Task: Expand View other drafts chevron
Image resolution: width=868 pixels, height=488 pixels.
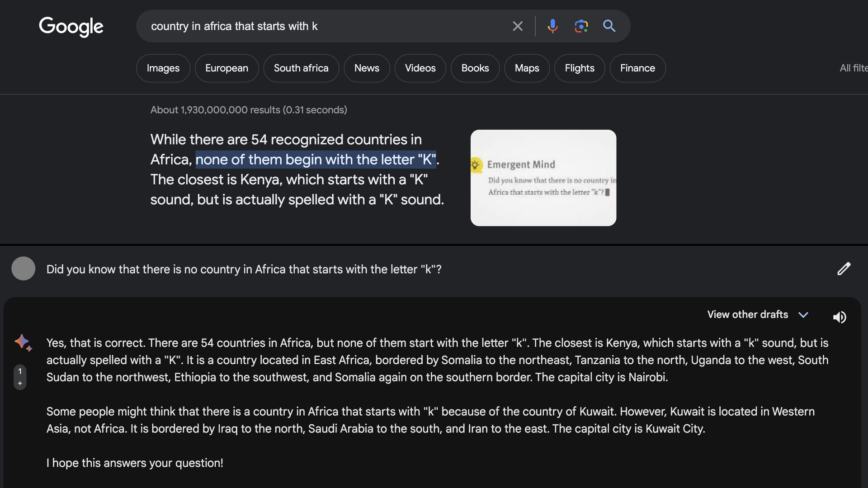Action: pyautogui.click(x=803, y=315)
